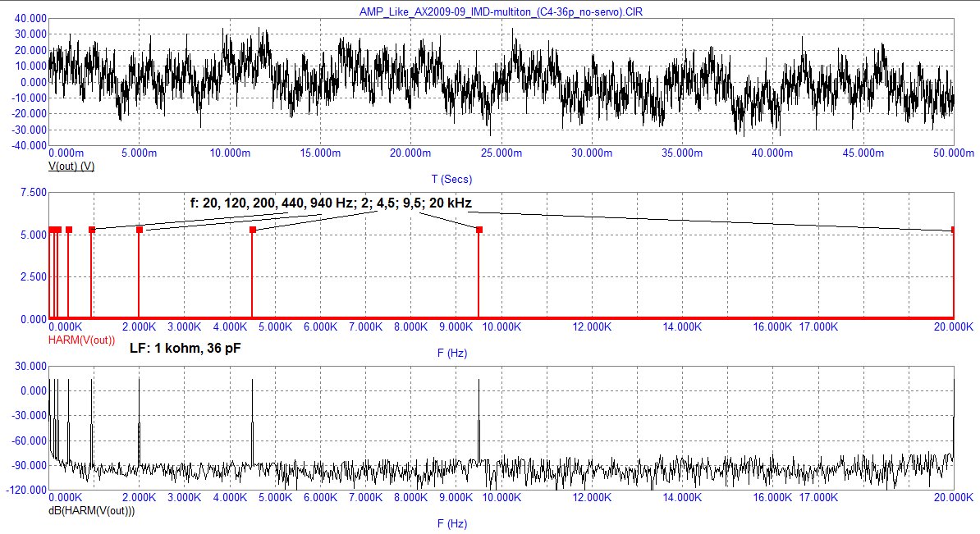Click the 5.000m time axis label
The height and width of the screenshot is (534, 980).
140,153
